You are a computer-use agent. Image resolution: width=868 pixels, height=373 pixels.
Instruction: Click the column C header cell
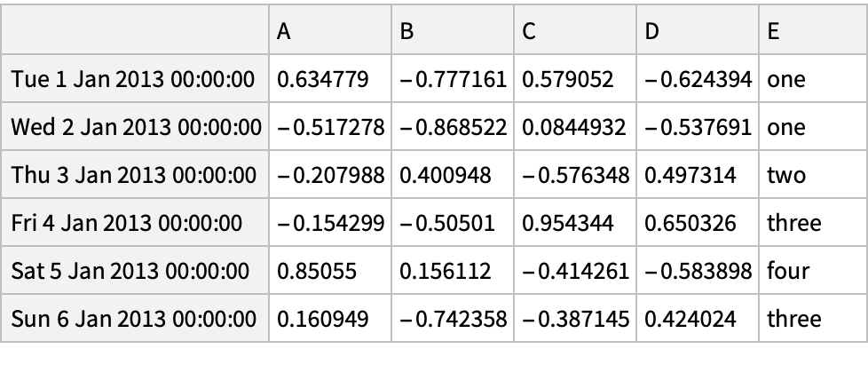pyautogui.click(x=575, y=31)
